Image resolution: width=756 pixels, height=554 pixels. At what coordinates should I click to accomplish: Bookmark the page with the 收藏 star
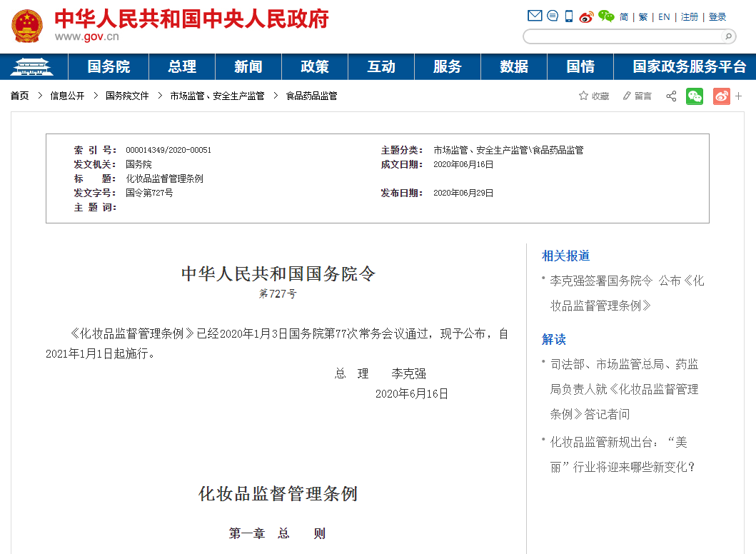(594, 96)
